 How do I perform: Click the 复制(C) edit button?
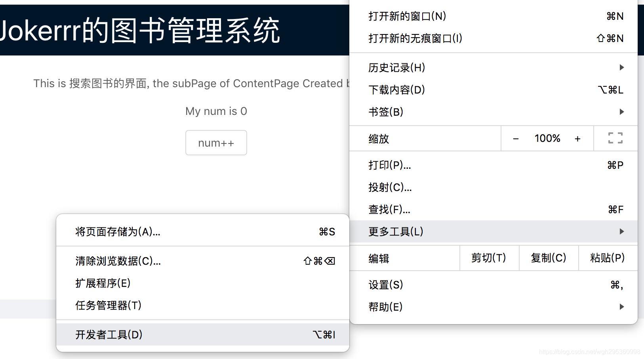[x=549, y=258]
